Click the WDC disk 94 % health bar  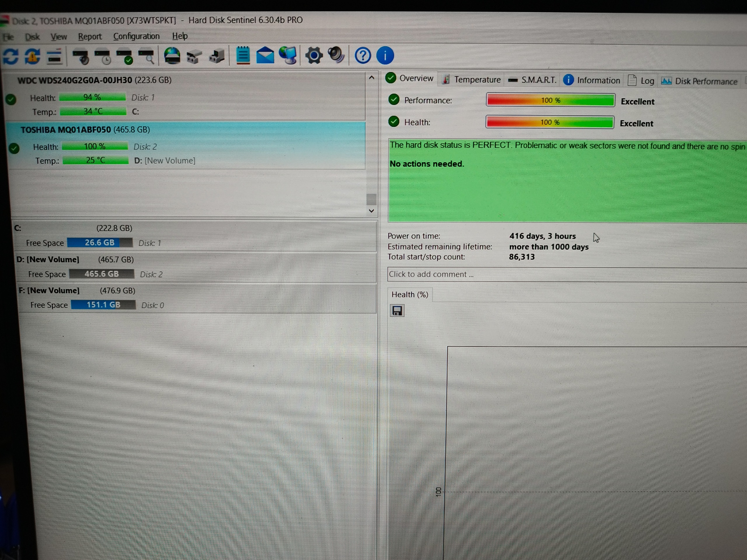tap(92, 97)
